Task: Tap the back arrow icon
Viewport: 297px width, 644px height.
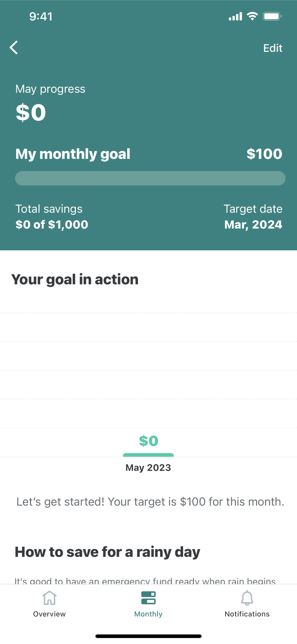Action: pyautogui.click(x=14, y=48)
